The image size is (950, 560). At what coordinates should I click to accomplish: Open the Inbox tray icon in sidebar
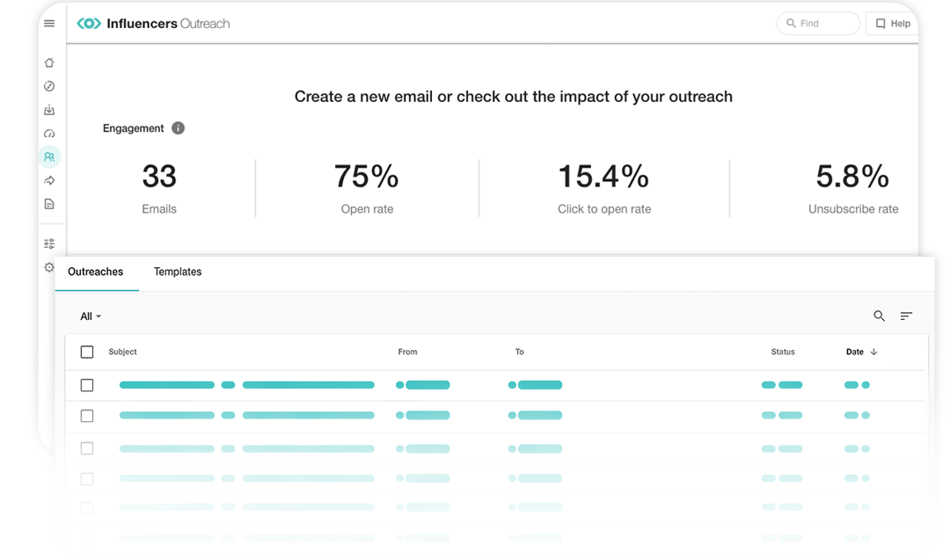(x=49, y=110)
